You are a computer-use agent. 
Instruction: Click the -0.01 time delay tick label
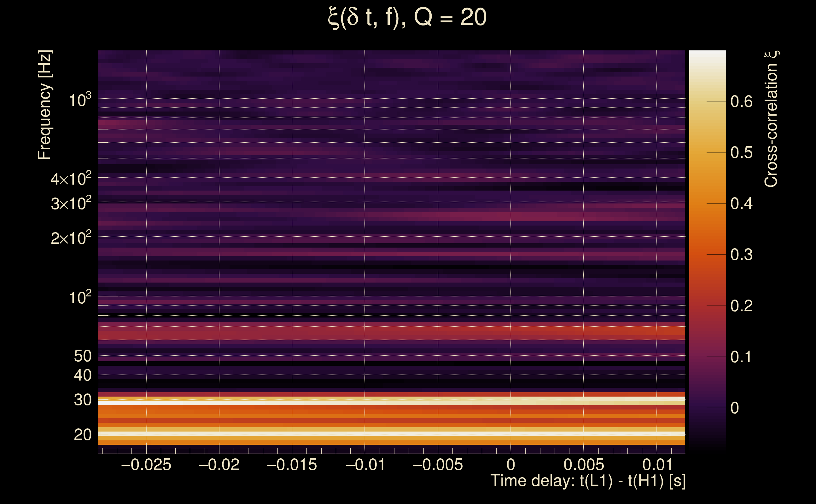(365, 465)
